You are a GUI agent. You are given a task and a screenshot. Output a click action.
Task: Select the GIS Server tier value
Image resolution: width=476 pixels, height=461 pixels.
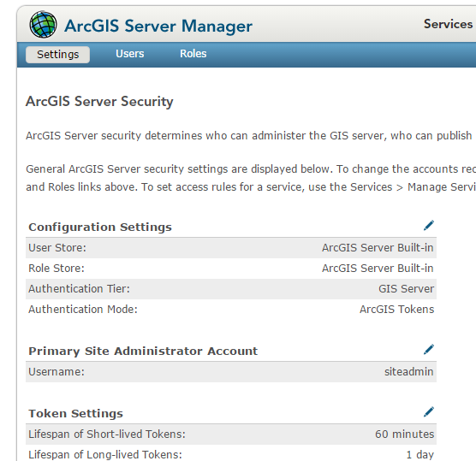(406, 289)
